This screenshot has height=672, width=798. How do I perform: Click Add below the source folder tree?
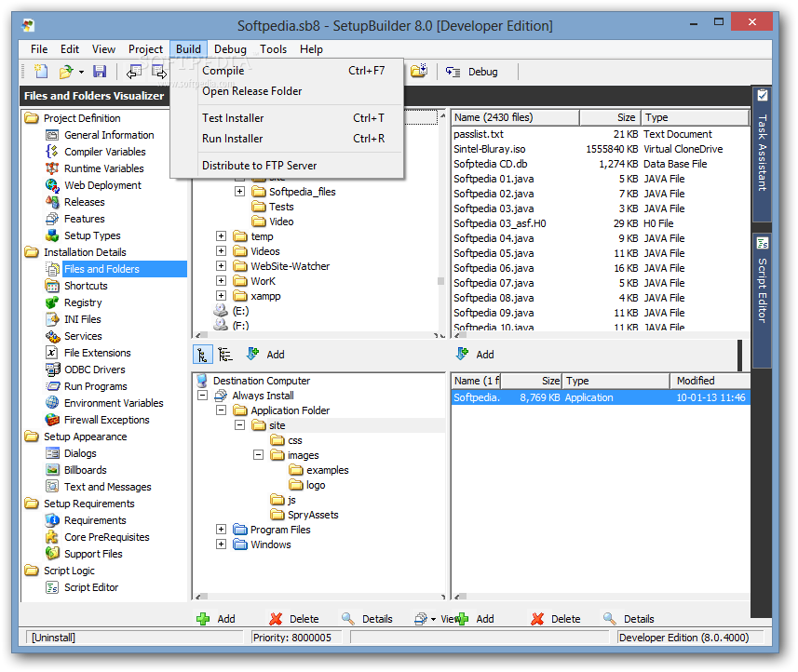click(x=265, y=355)
